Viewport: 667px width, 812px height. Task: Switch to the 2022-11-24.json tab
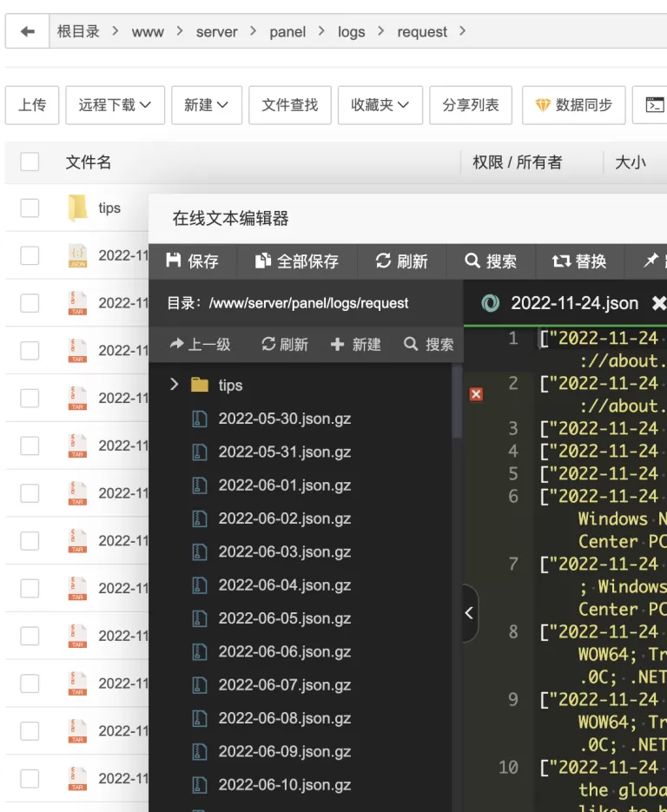574,303
